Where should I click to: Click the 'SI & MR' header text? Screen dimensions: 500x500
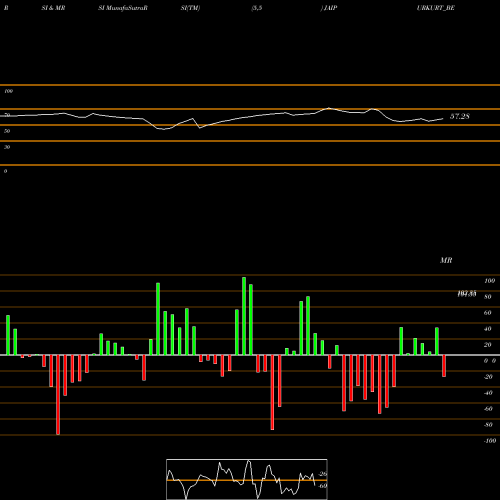point(53,8)
